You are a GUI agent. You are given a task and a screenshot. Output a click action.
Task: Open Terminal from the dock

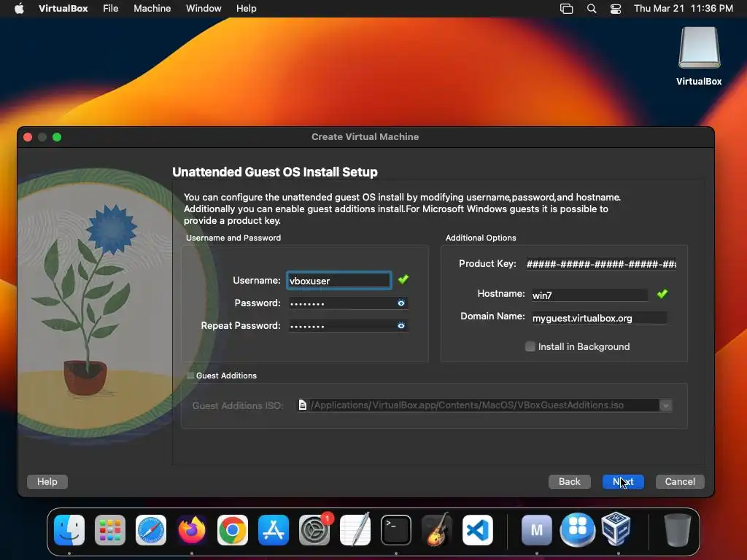tap(396, 530)
